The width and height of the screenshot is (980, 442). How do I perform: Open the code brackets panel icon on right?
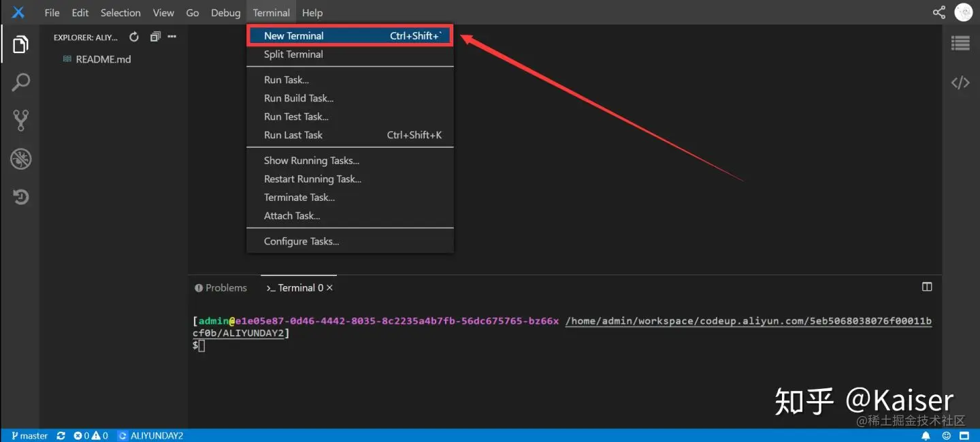pos(960,83)
